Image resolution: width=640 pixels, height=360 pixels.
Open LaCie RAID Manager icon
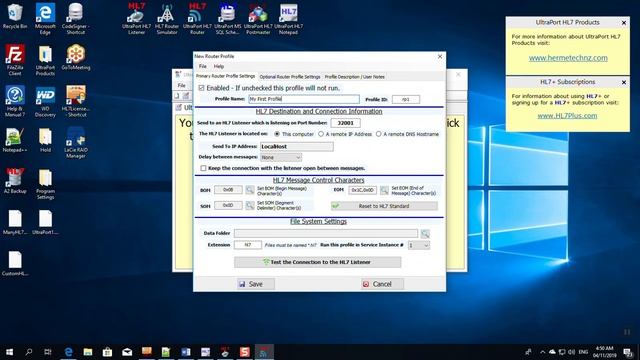click(76, 142)
